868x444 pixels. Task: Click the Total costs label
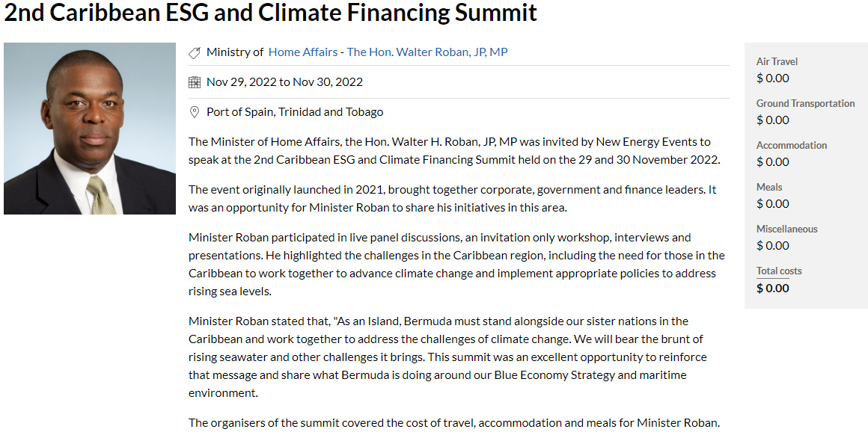(778, 271)
